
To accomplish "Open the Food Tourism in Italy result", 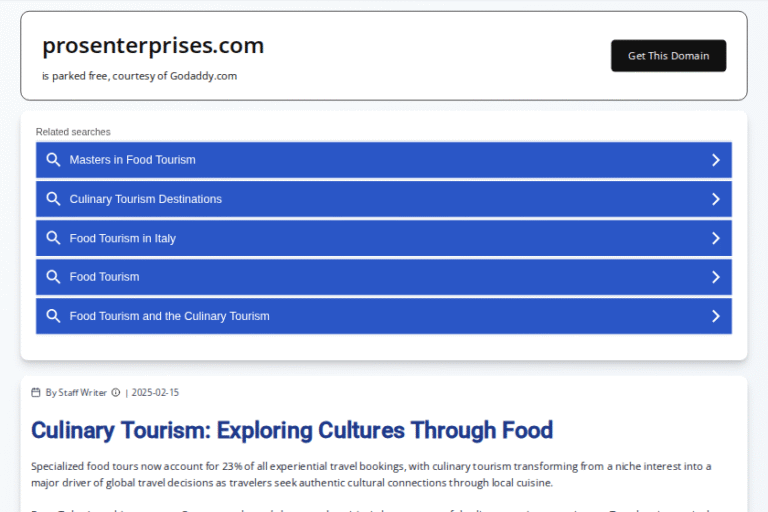I will click(x=122, y=238).
